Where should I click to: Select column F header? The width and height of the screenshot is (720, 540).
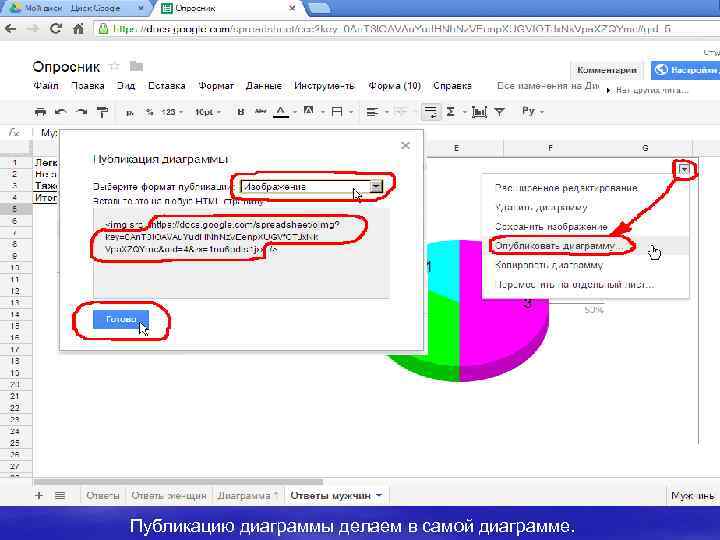point(550,148)
